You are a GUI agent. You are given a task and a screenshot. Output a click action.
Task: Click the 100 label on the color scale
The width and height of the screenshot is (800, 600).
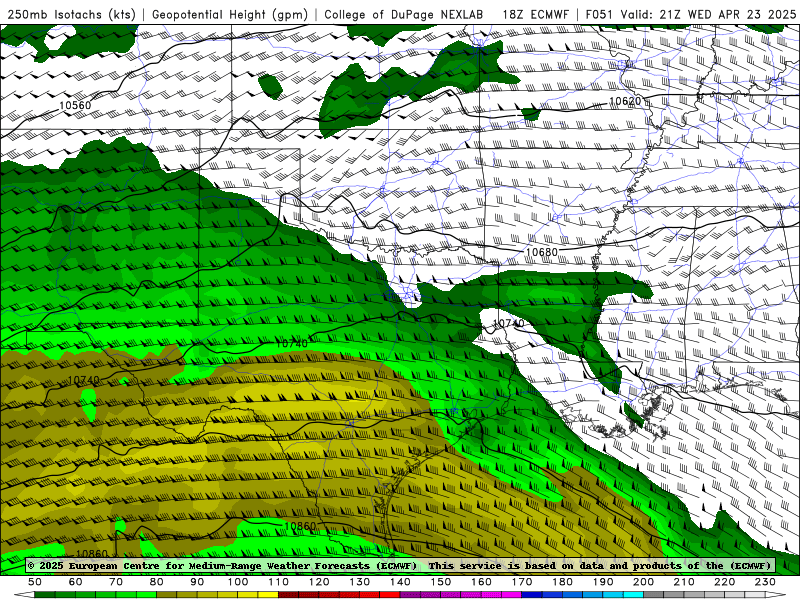(238, 582)
